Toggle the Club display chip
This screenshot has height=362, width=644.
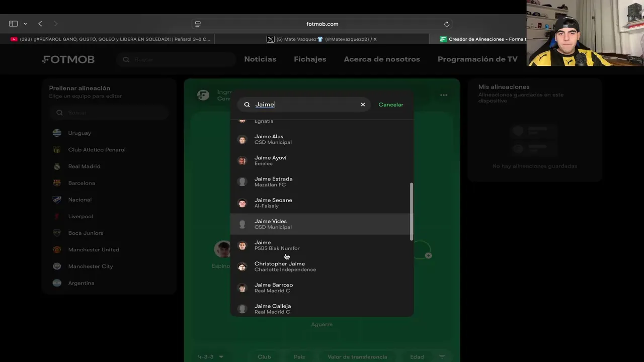[x=264, y=357]
